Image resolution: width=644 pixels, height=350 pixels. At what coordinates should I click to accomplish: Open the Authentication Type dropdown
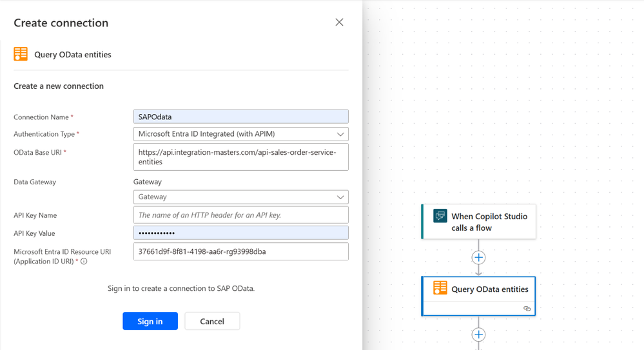[x=240, y=134]
